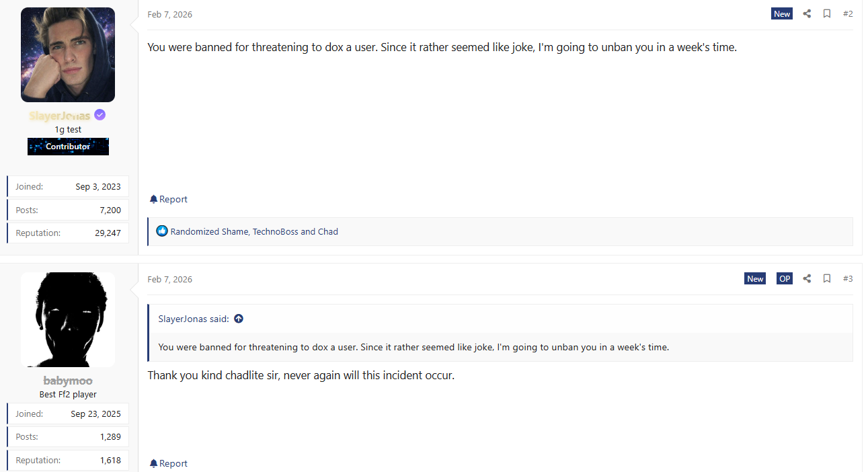Bookmark post #2
The height and width of the screenshot is (472, 868).
[827, 13]
